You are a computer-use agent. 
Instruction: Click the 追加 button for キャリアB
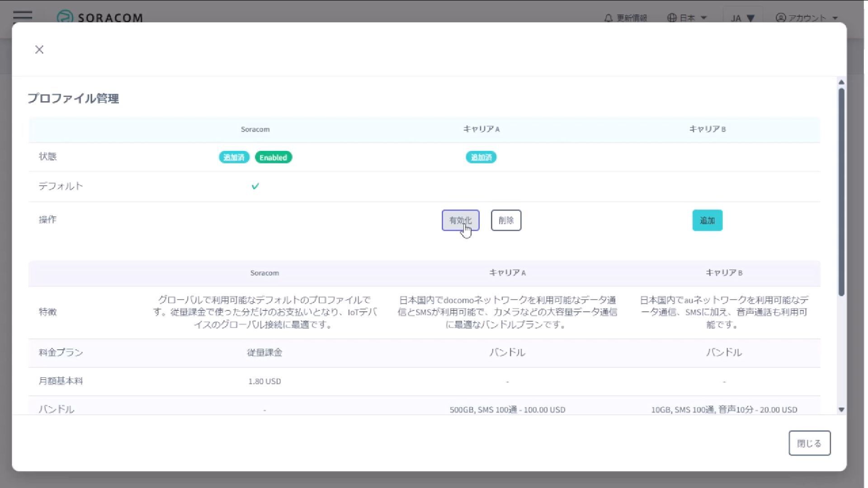[707, 220]
